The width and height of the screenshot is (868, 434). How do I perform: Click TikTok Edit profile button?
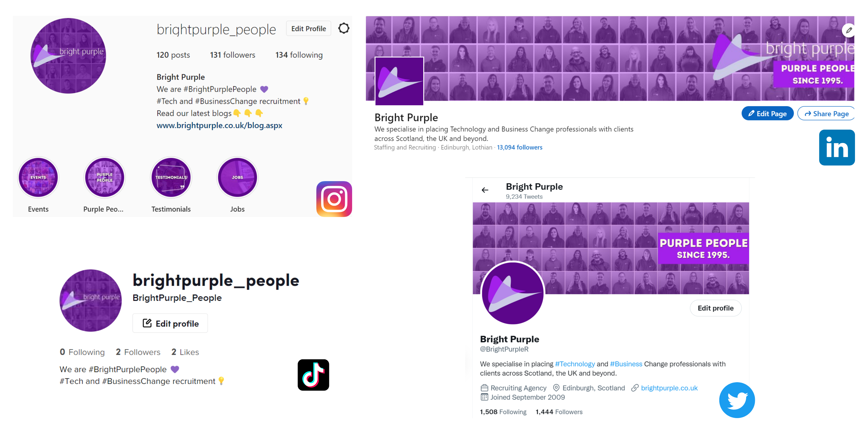click(x=170, y=323)
